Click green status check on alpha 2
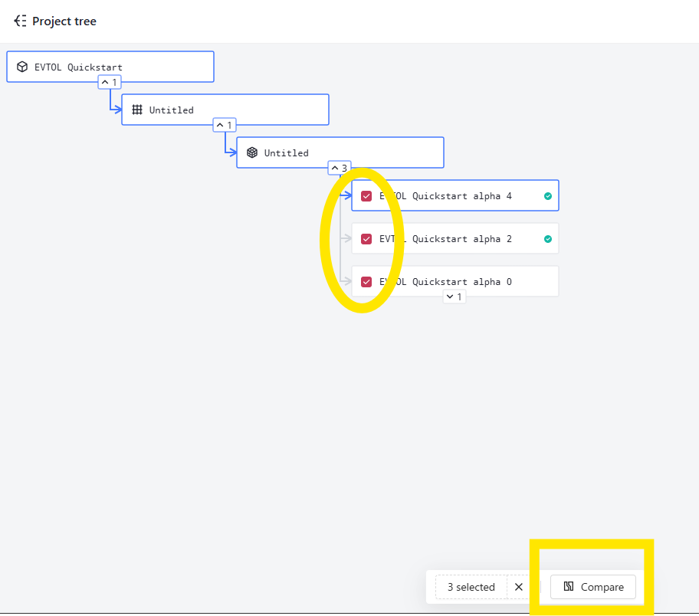The image size is (699, 616). [547, 239]
